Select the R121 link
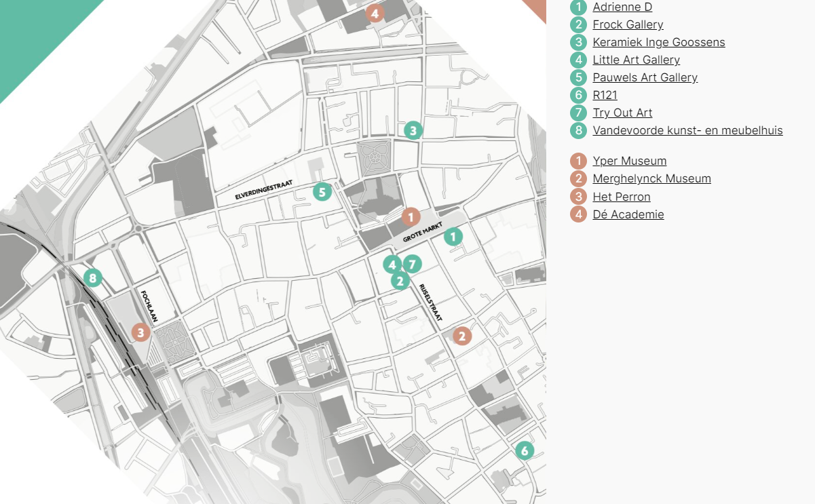The height and width of the screenshot is (504, 815). 605,95
